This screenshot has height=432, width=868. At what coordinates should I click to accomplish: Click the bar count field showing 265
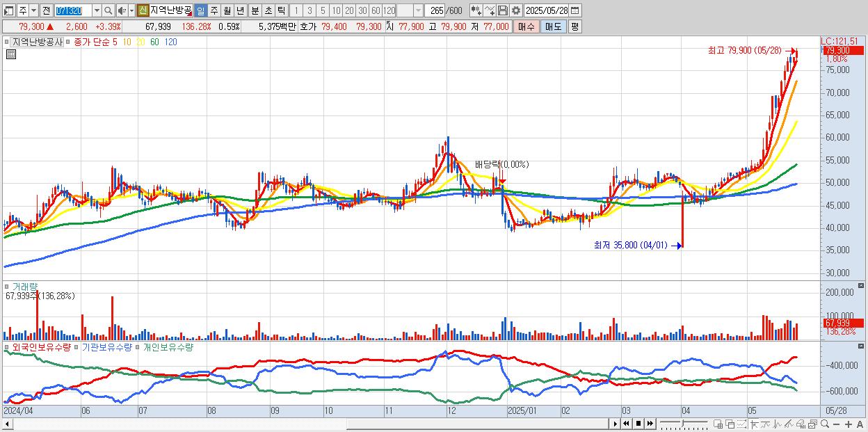[x=435, y=10]
